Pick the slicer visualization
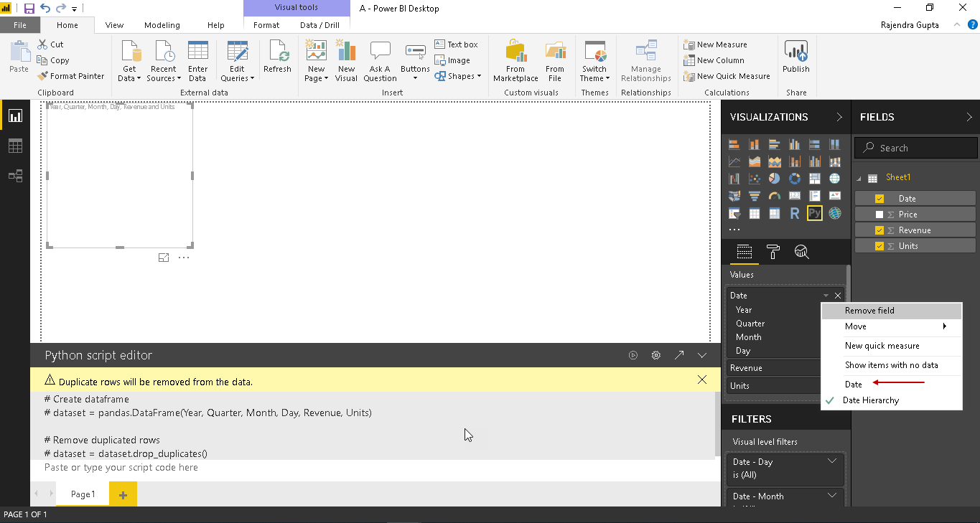 point(734,213)
